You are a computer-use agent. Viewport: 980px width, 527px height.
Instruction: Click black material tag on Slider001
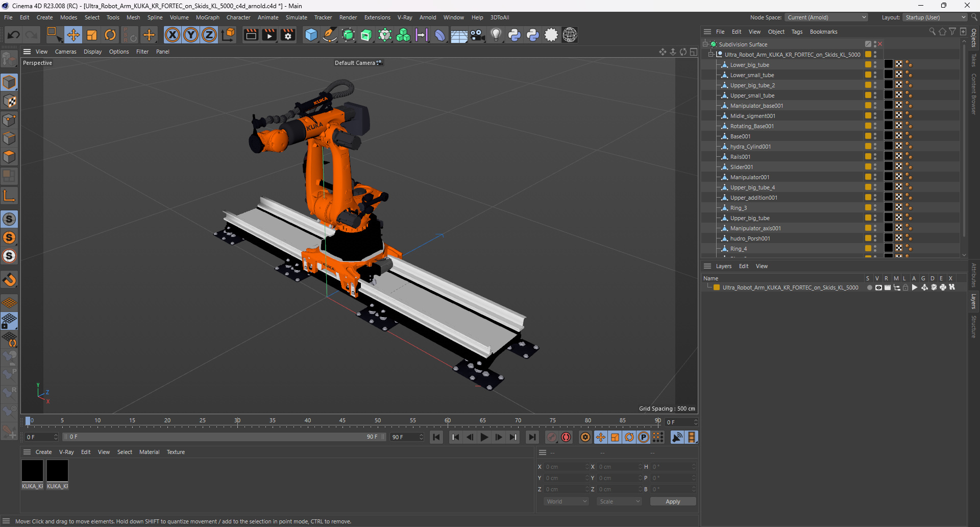pyautogui.click(x=889, y=167)
